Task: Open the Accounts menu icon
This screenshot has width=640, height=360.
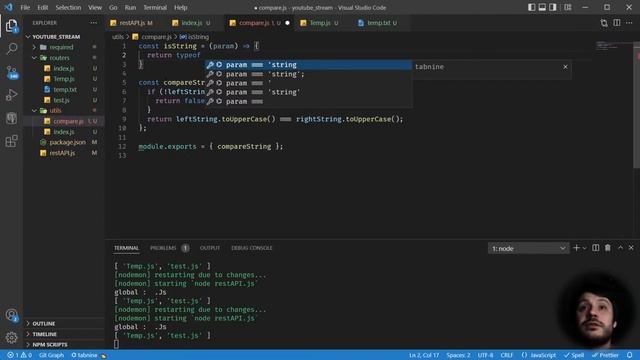Action: pos(11,315)
